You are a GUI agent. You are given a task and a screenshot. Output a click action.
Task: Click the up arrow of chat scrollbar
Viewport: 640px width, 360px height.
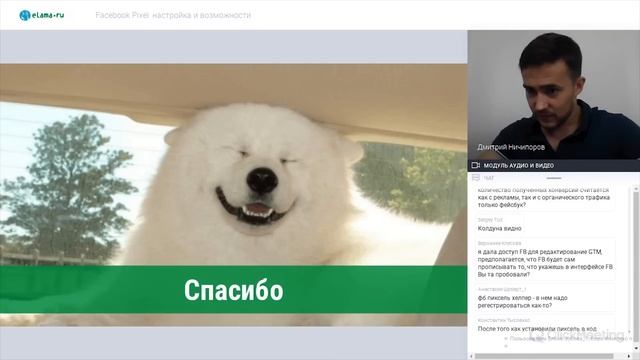coord(636,189)
